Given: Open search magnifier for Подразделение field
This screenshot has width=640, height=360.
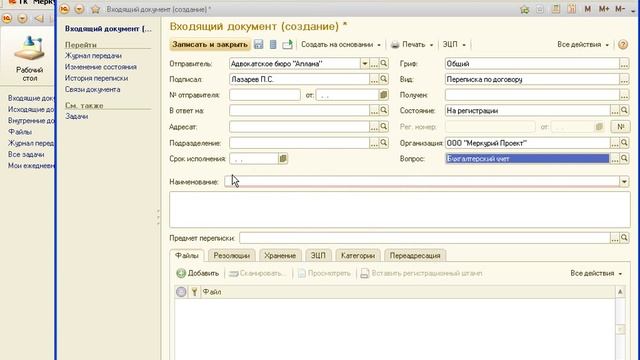Looking at the screenshot, I should (x=384, y=143).
